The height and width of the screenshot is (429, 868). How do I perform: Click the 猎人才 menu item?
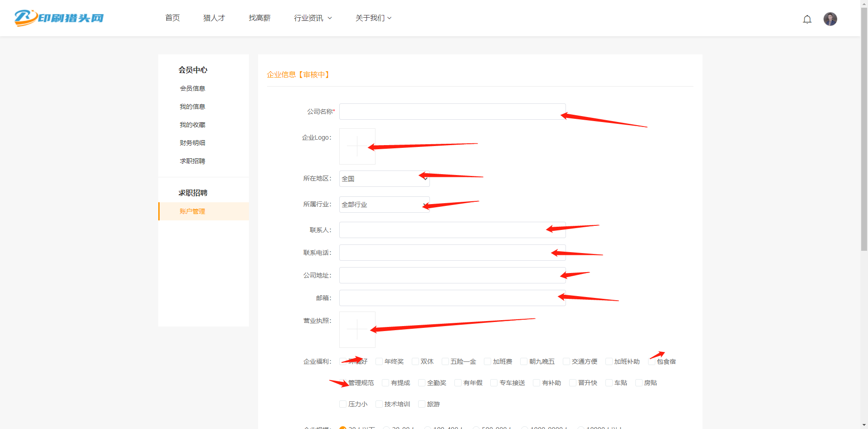214,18
